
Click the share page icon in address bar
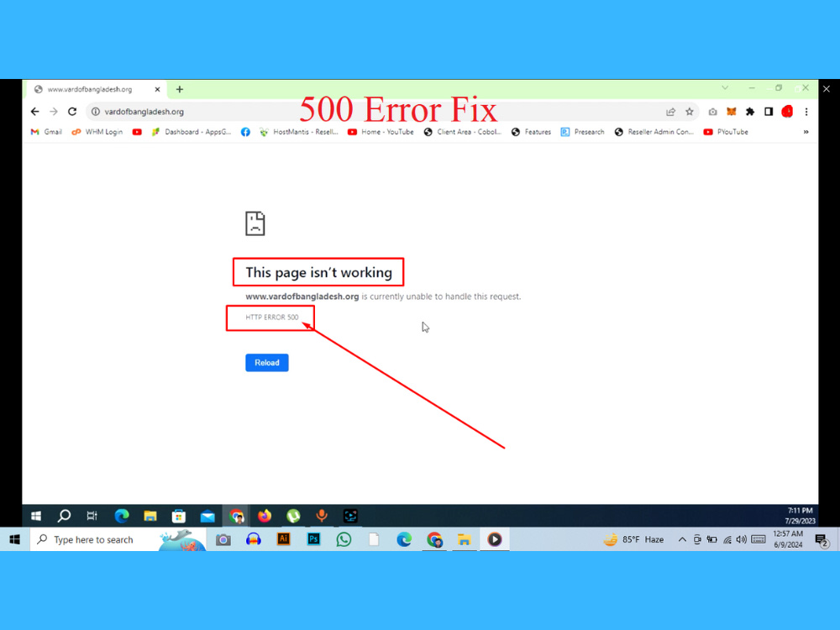coord(670,112)
